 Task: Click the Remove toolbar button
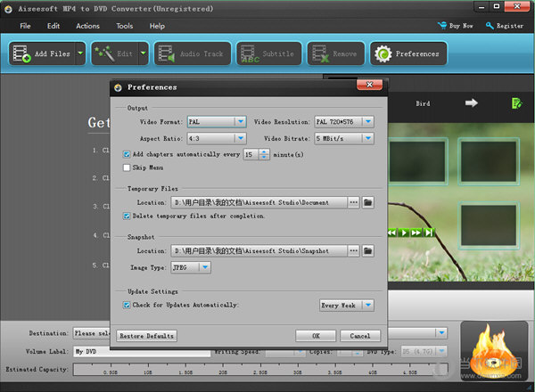click(x=336, y=53)
